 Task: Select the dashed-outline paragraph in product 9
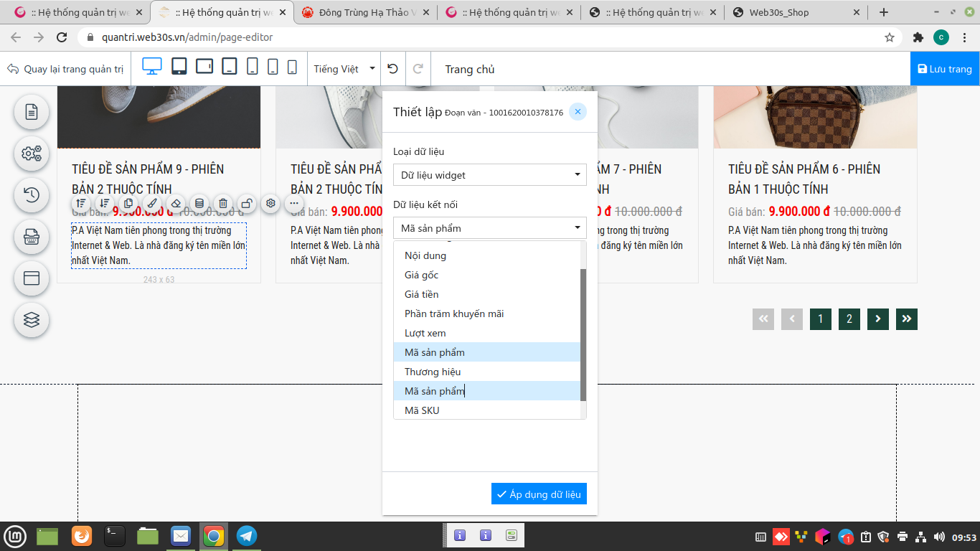pyautogui.click(x=159, y=245)
